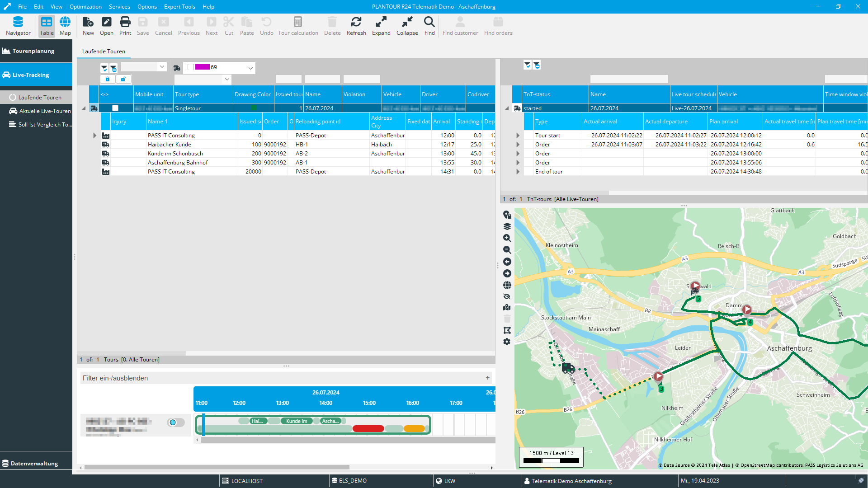Image resolution: width=868 pixels, height=488 pixels.
Task: Click the red delay bar in the Gantt timeline
Action: pyautogui.click(x=368, y=428)
